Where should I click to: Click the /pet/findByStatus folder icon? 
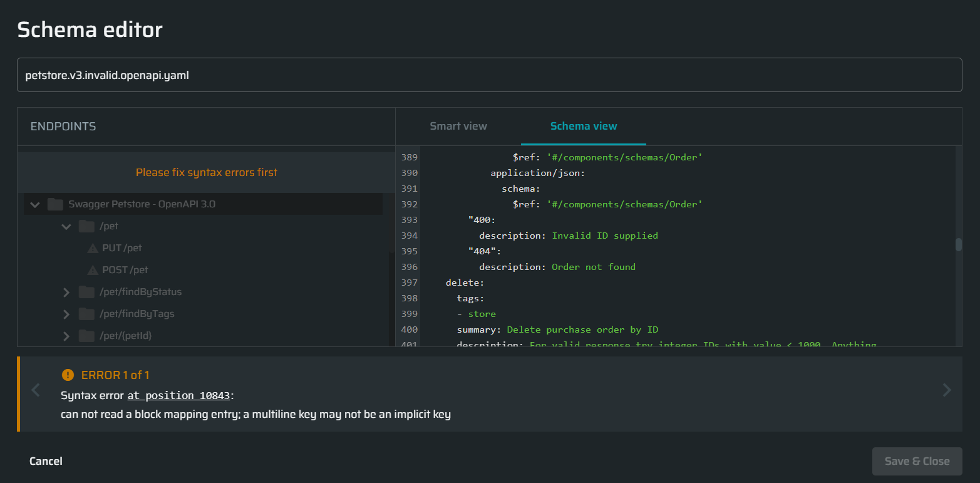pos(86,292)
